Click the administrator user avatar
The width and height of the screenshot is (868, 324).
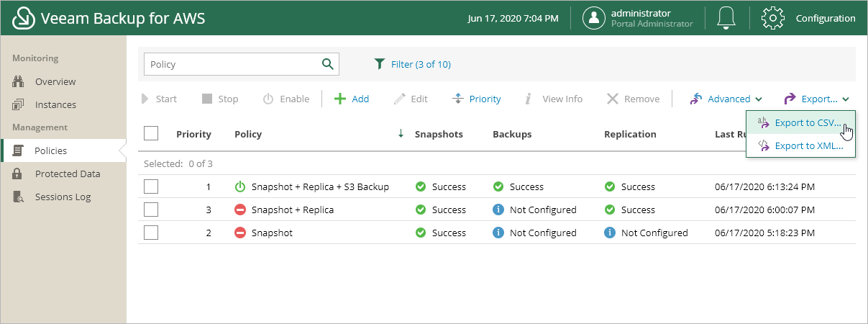594,18
